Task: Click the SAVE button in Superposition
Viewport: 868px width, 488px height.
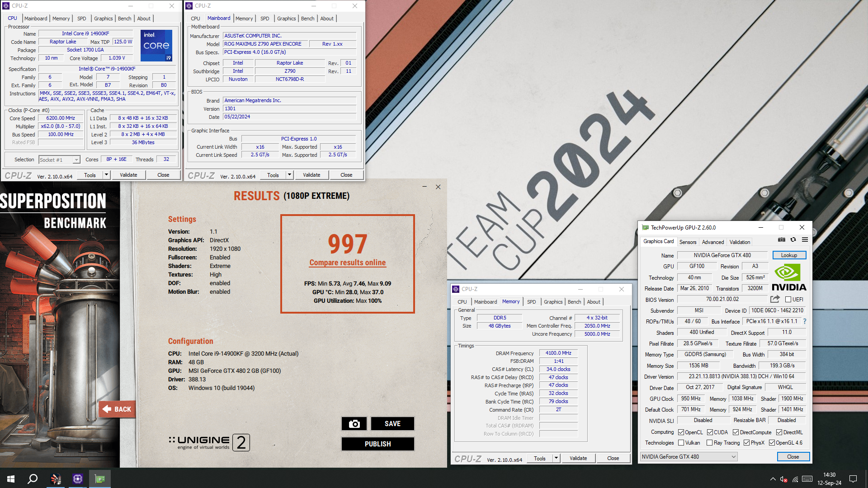Action: point(392,424)
